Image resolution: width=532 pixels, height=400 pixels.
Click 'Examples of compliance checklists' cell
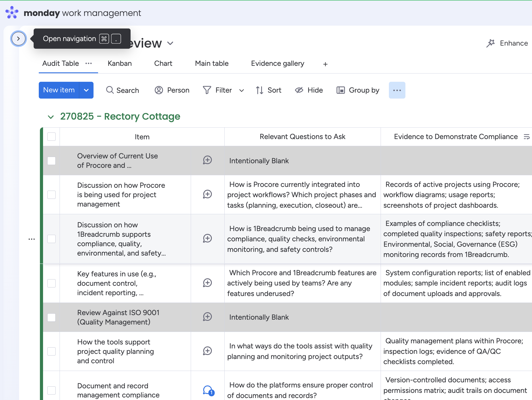tap(456, 239)
